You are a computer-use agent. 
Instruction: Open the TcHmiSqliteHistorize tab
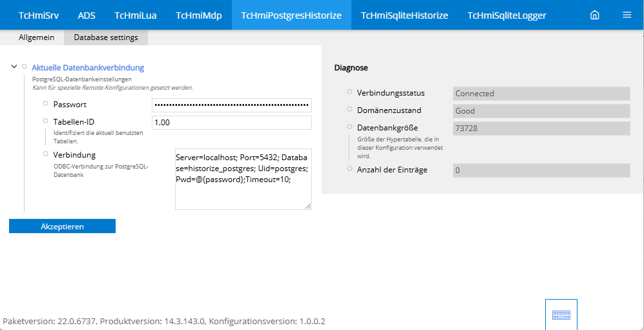point(404,15)
